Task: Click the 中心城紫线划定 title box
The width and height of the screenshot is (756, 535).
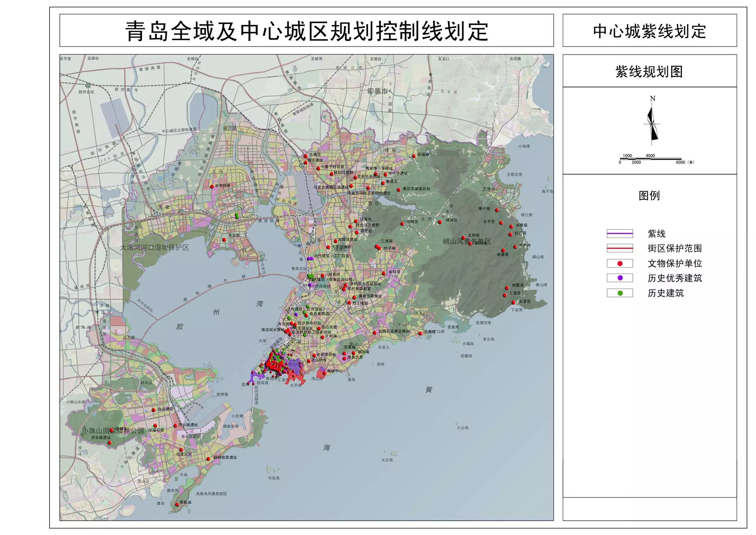Action: (x=649, y=31)
